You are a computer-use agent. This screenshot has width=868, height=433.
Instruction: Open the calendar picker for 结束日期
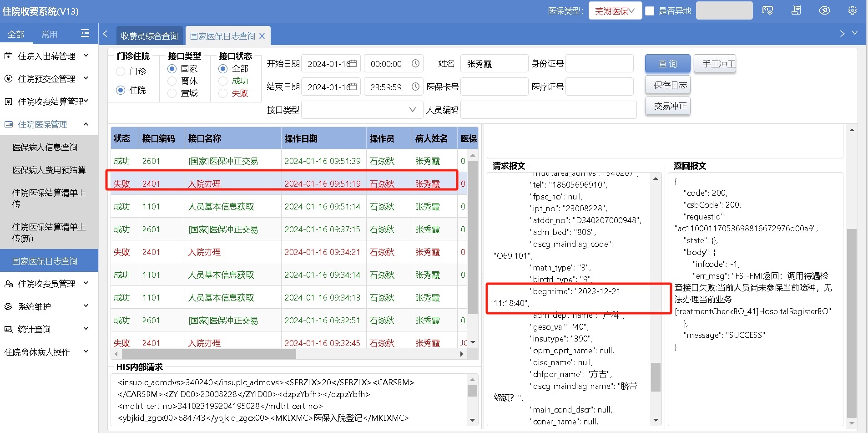[353, 87]
